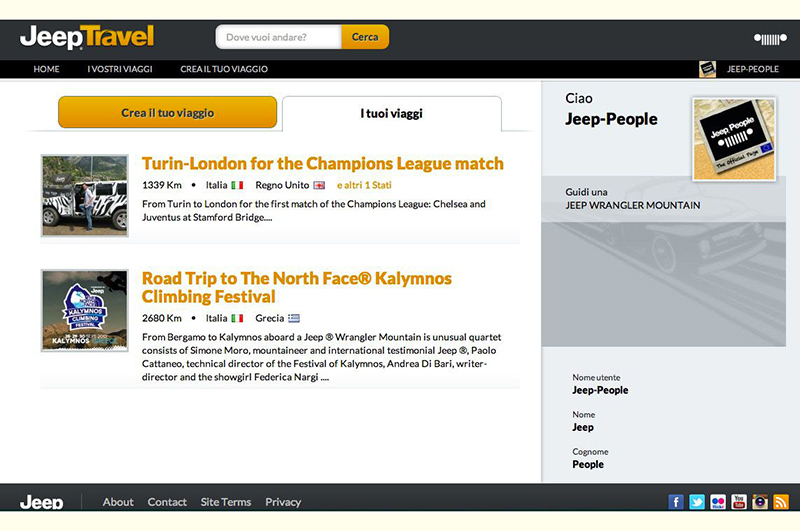Go to HOME in the navigation bar
The width and height of the screenshot is (800, 531).
pos(47,69)
